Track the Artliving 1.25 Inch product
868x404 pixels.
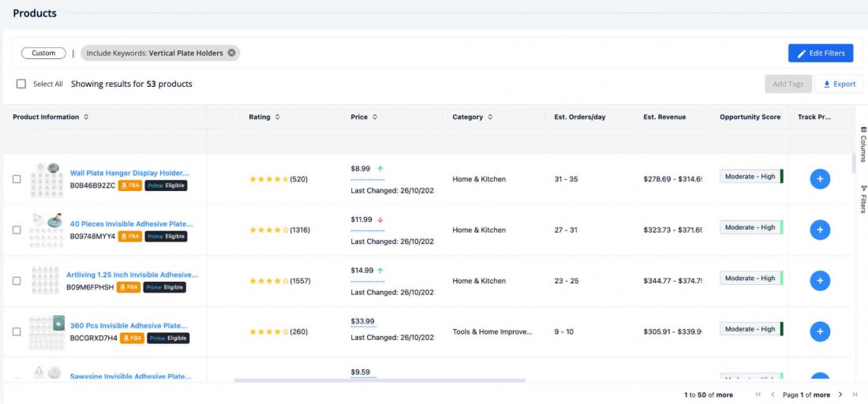(x=820, y=281)
